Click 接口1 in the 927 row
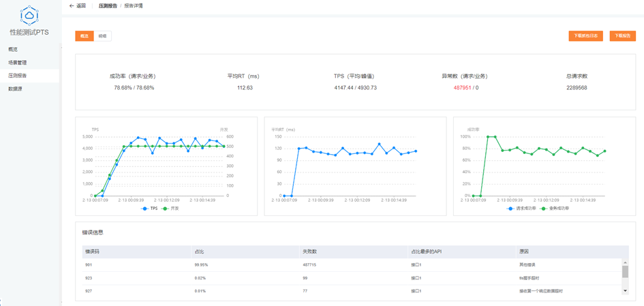Screen dimensions: 644x306 click(x=416, y=291)
